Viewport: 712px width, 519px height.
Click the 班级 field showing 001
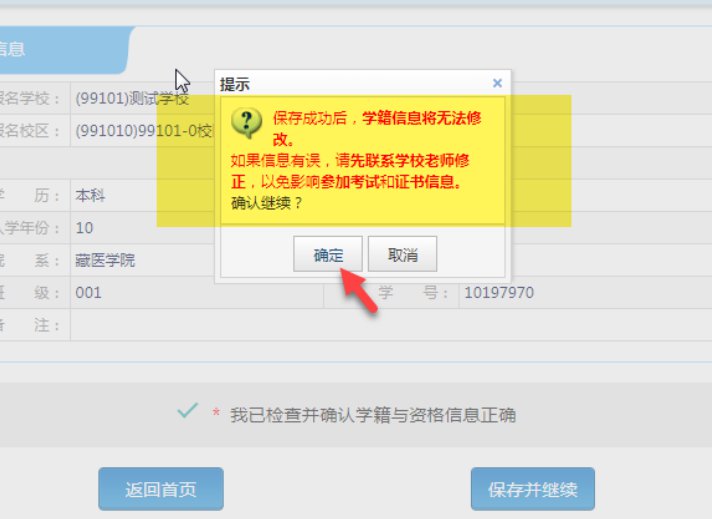(197, 293)
